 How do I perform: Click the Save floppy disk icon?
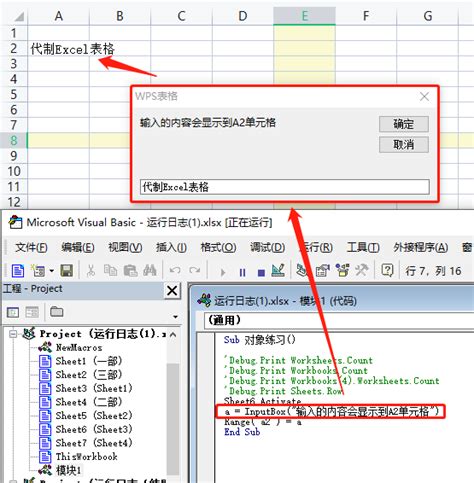pos(66,271)
